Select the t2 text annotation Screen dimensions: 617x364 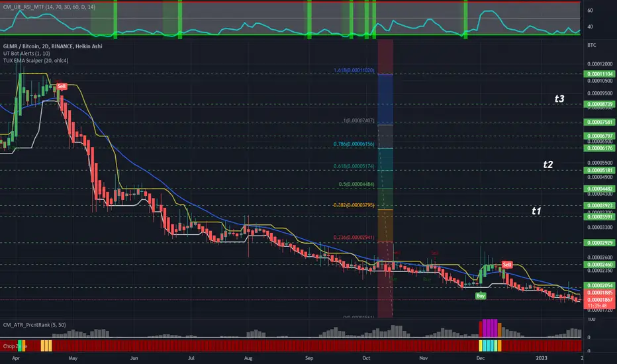548,164
